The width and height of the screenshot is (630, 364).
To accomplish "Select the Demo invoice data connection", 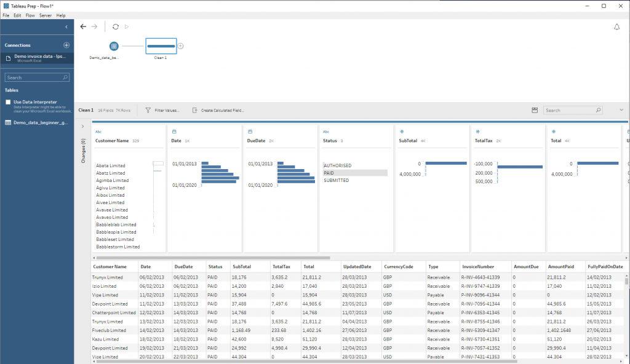I will point(37,58).
